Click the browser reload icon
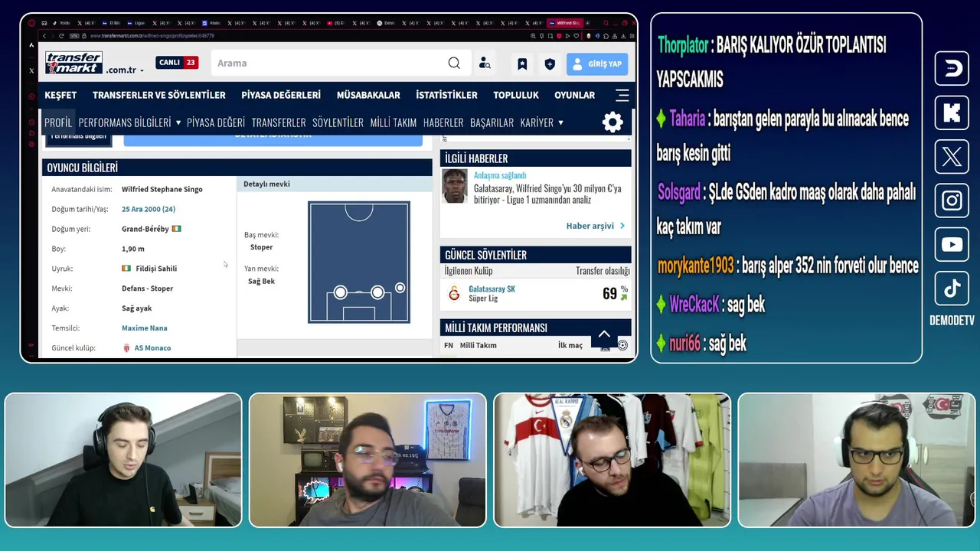 click(x=61, y=35)
